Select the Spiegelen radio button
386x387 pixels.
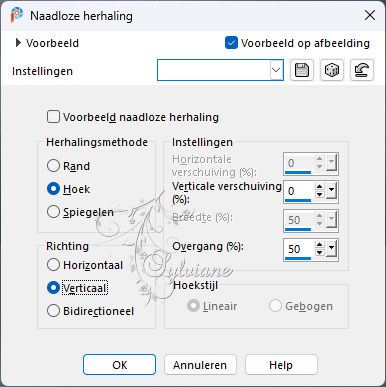pyautogui.click(x=53, y=212)
